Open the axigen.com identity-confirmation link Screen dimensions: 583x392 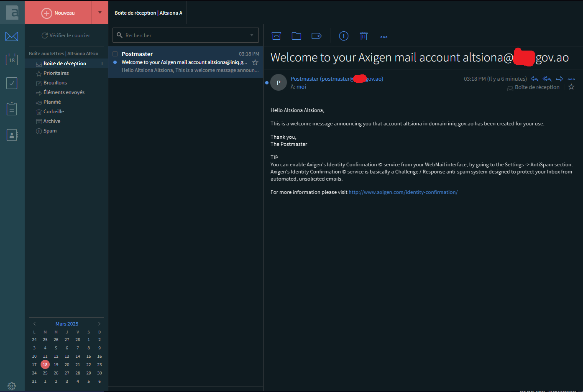point(403,192)
